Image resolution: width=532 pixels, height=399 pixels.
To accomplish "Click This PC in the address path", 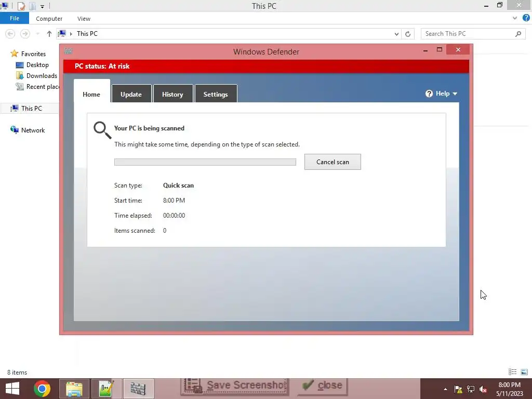I will pos(87,34).
